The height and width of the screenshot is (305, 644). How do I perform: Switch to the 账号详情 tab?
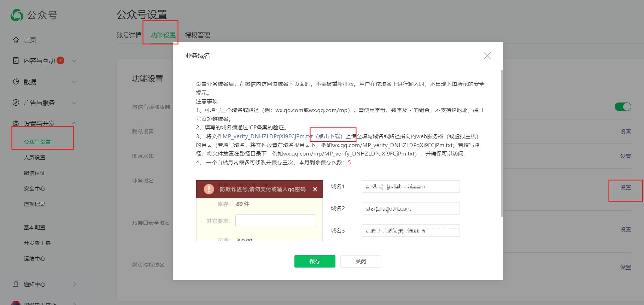point(129,35)
